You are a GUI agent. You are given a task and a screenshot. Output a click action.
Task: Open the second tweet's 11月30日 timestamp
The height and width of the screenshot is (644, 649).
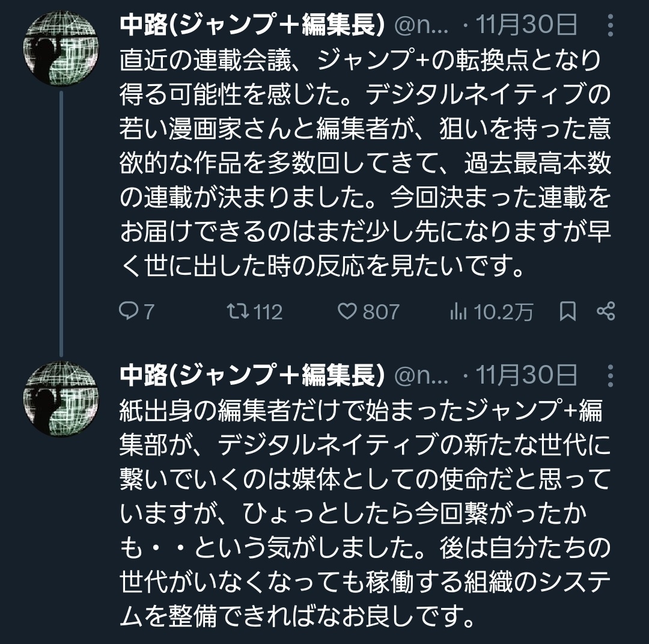[x=526, y=376]
